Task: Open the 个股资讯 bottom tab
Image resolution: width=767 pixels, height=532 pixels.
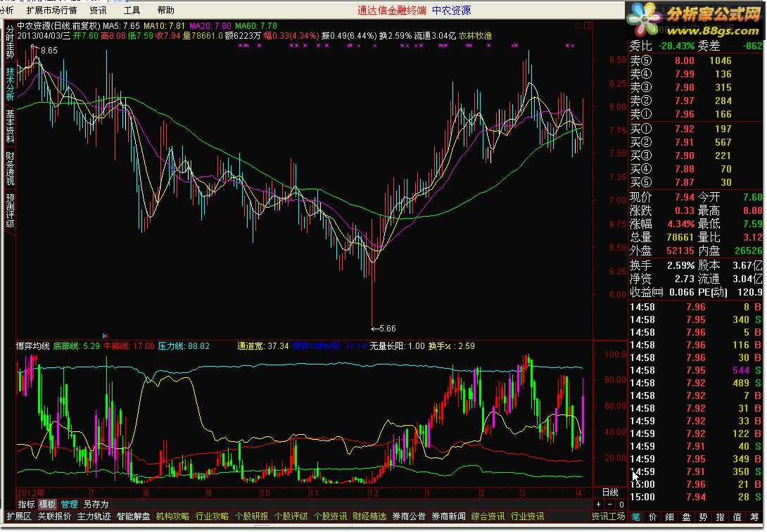Action: 330,517
